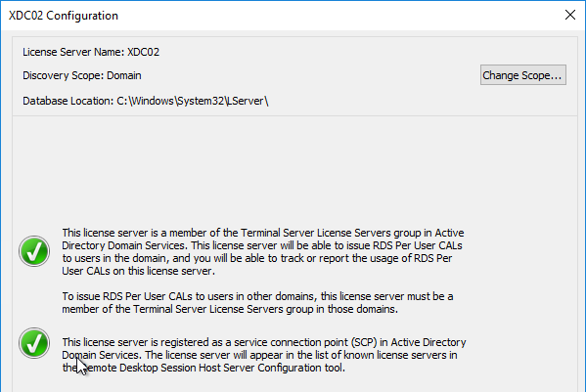Click the line starting "Directory Domain Services. This license"

click(262, 245)
